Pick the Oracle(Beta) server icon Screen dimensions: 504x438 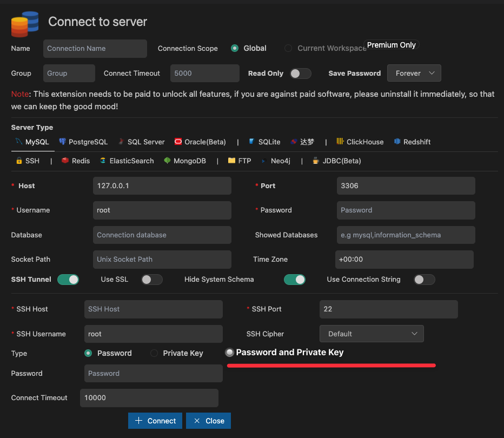177,142
